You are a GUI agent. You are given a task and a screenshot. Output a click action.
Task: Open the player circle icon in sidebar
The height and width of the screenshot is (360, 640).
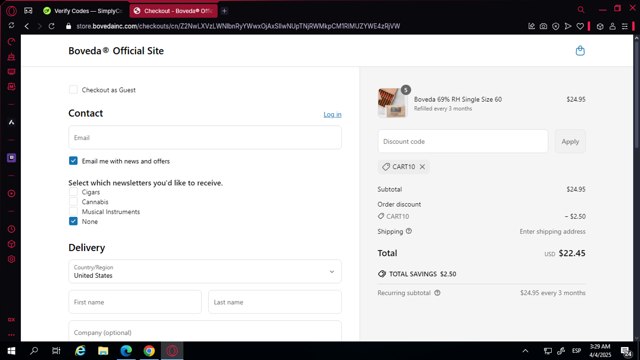pyautogui.click(x=11, y=193)
